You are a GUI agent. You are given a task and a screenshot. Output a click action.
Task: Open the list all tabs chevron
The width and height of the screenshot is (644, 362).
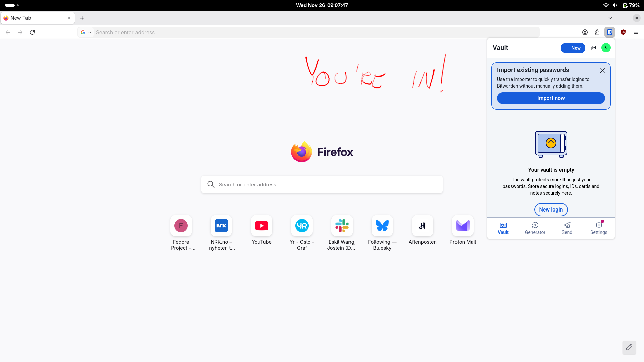610,18
